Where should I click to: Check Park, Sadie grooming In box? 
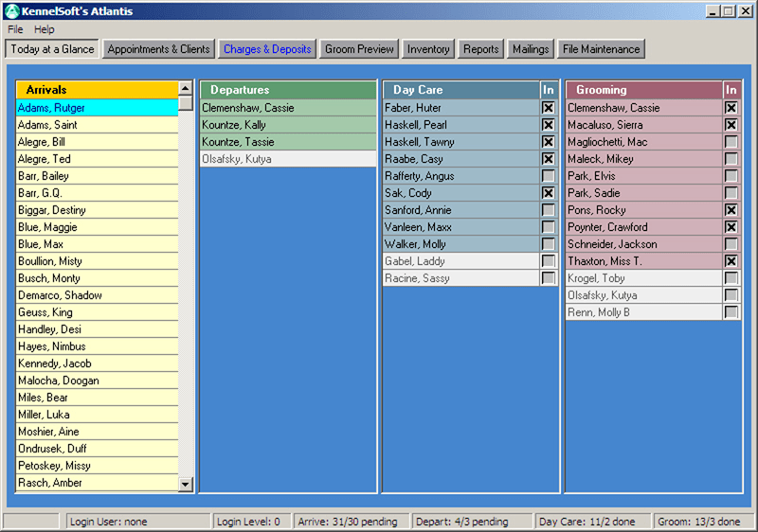731,193
